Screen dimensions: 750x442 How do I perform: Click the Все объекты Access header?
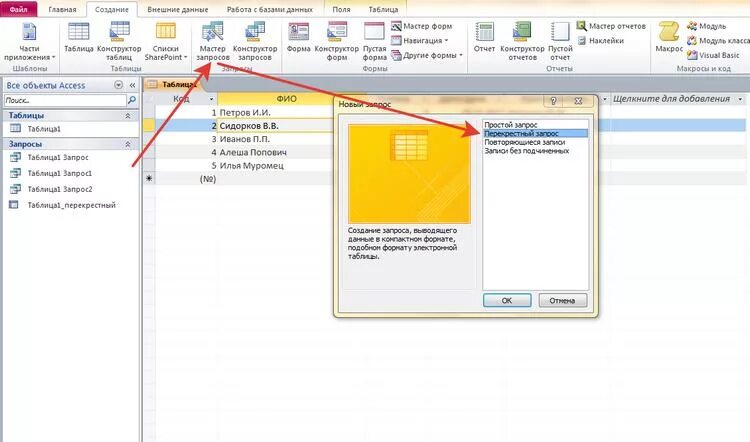(x=46, y=85)
